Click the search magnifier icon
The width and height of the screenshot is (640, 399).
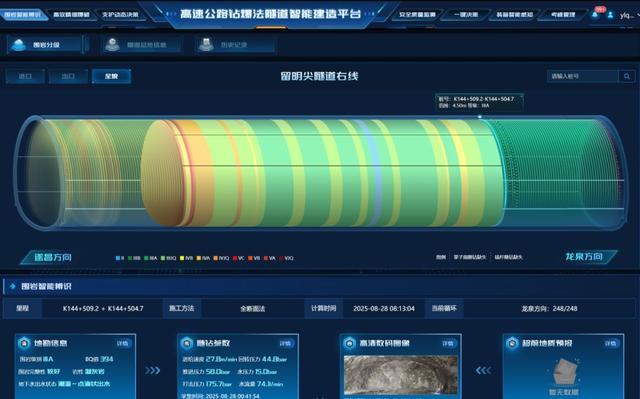click(x=627, y=76)
